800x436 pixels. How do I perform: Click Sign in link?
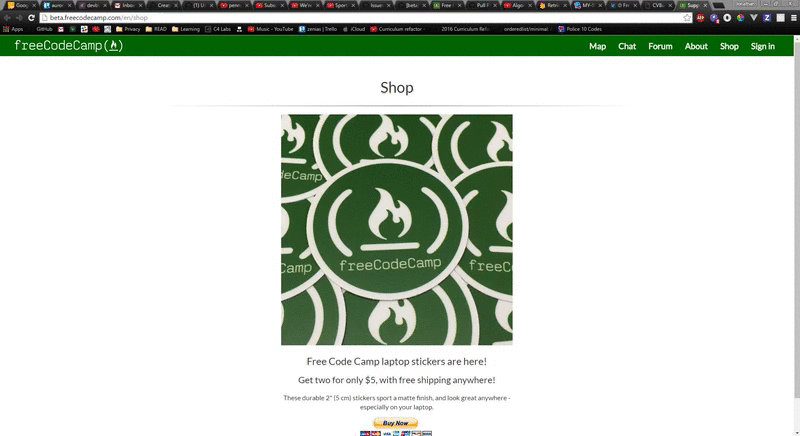(762, 46)
